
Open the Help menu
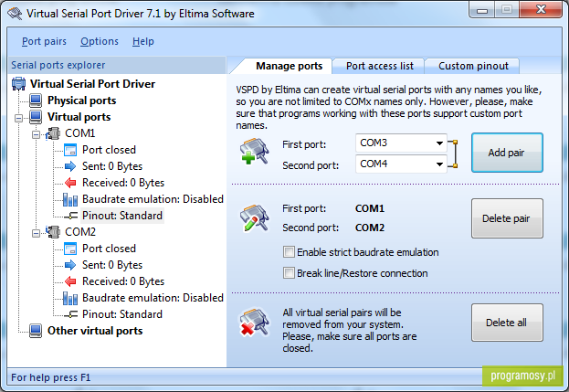pyautogui.click(x=143, y=41)
